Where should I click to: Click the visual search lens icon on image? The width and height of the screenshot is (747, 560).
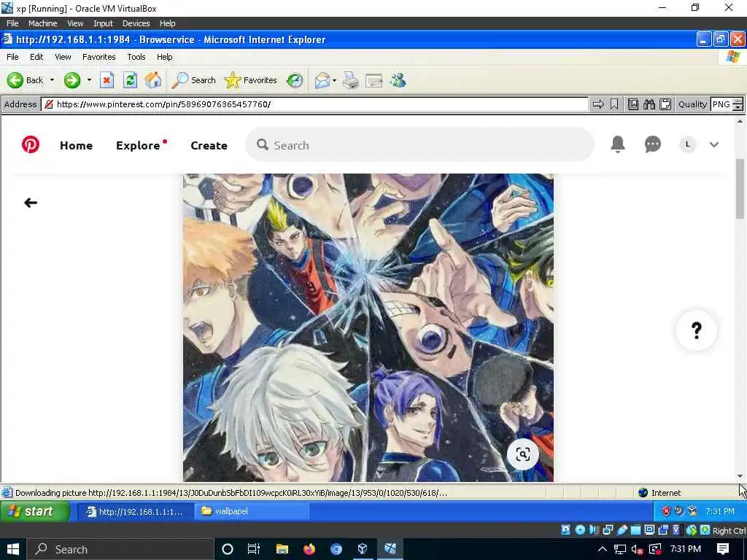click(x=522, y=454)
